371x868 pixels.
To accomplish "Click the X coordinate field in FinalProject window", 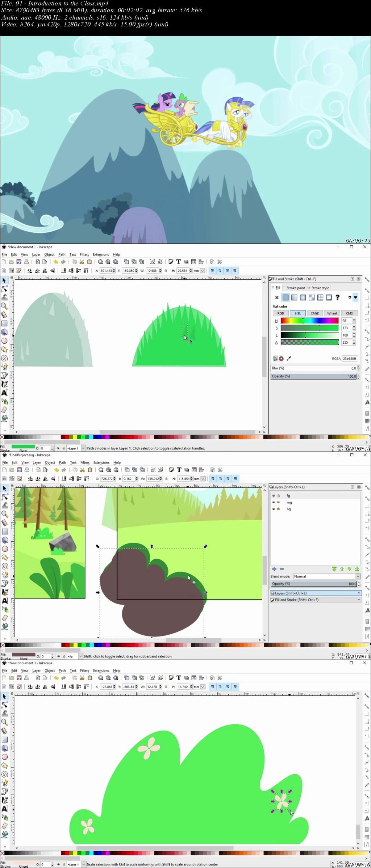I will pos(108,479).
